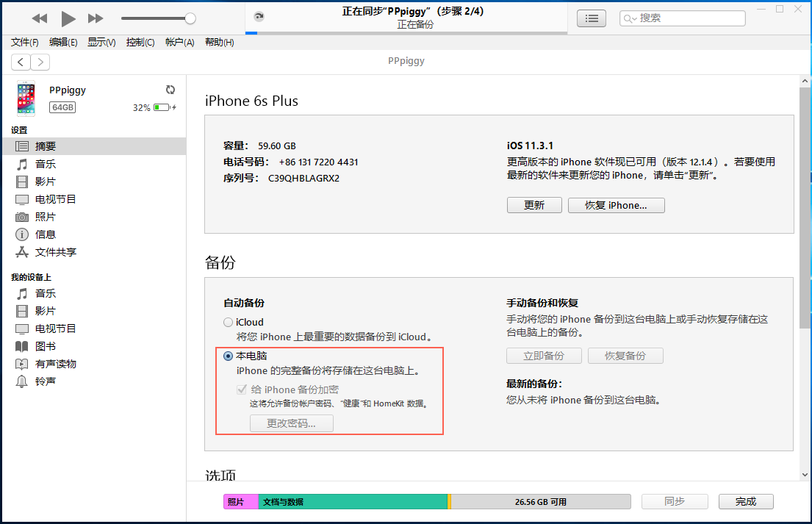Click the 更新 button
812x524 pixels.
click(534, 205)
